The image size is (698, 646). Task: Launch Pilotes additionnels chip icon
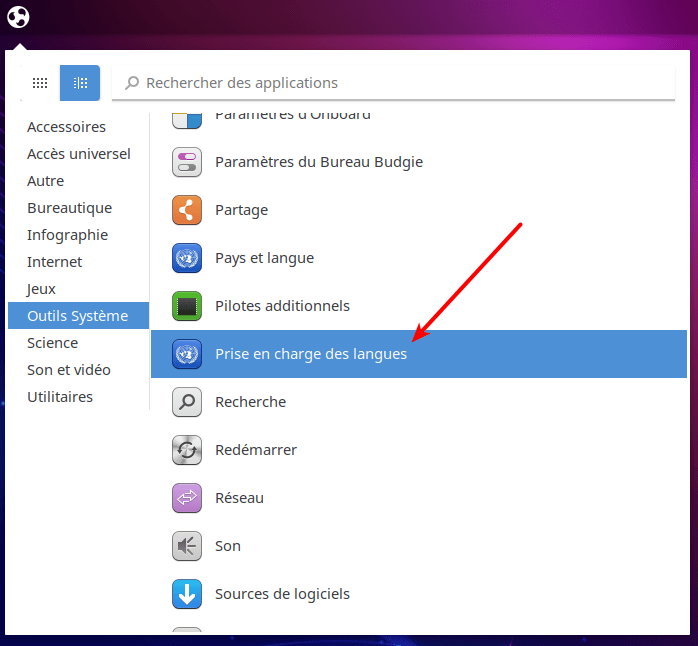pos(187,306)
